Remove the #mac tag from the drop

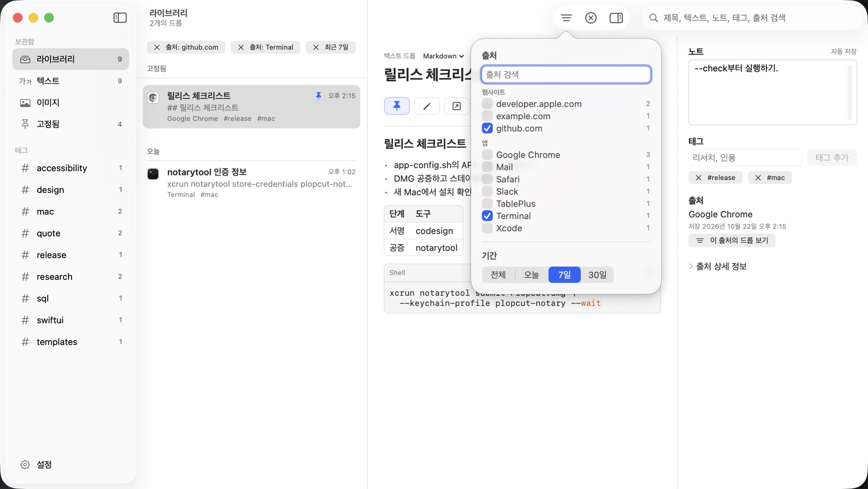(x=758, y=178)
